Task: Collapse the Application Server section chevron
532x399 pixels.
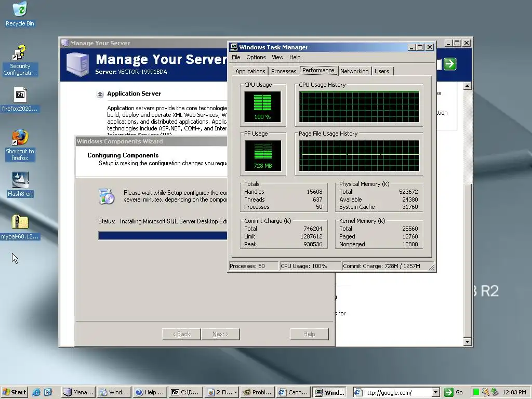Action: point(100,95)
